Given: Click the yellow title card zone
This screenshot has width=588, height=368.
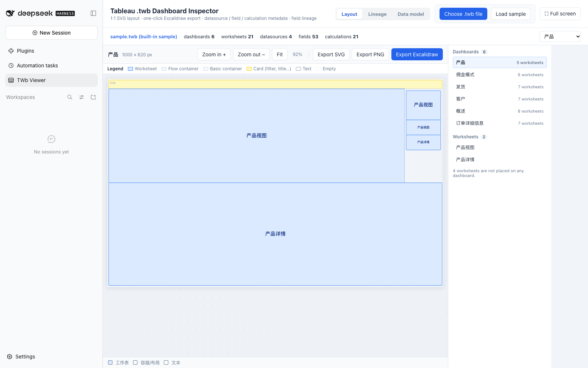Looking at the screenshot, I should coord(275,84).
